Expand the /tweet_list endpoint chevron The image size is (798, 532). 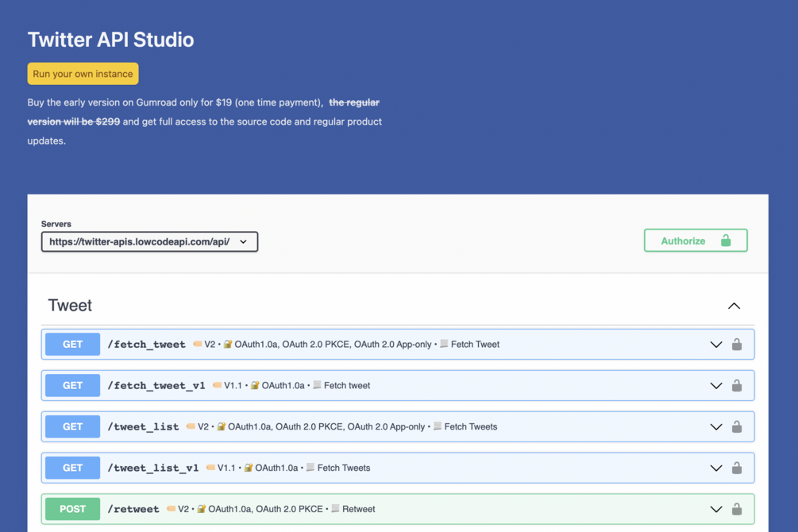coord(715,427)
